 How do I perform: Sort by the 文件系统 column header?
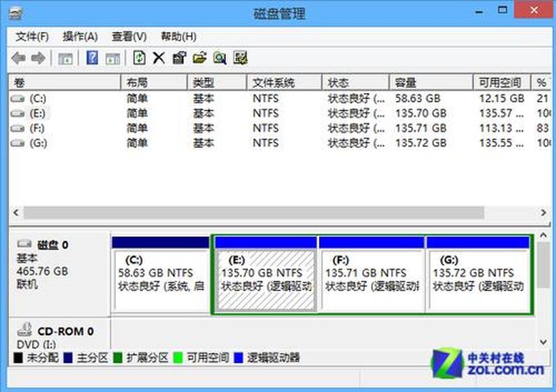[x=284, y=83]
